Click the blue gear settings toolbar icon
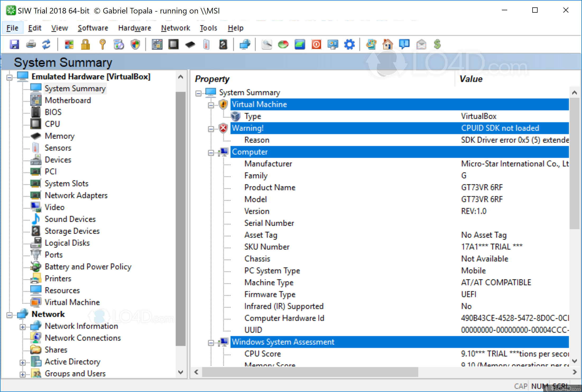Viewport: 582px width, 392px height. click(x=349, y=44)
